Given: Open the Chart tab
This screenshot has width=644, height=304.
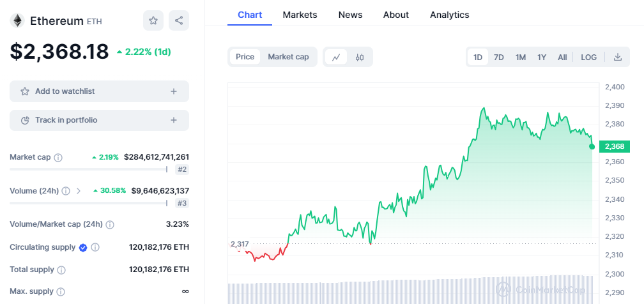Looking at the screenshot, I should [x=250, y=15].
